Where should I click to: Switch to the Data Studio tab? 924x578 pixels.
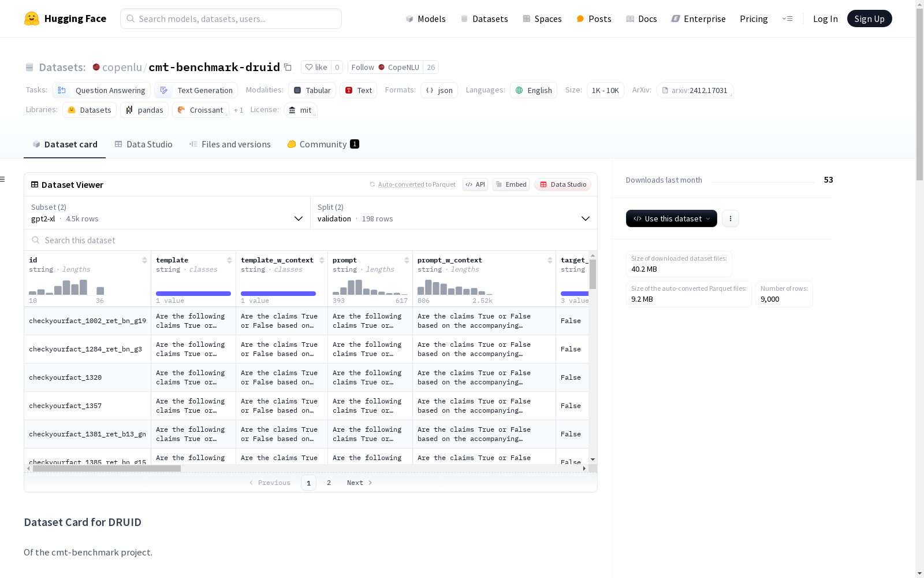[143, 144]
